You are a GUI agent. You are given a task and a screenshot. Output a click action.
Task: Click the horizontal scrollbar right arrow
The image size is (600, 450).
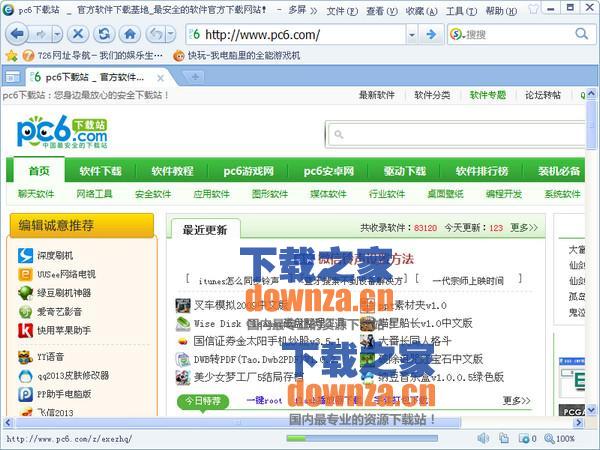pyautogui.click(x=579, y=422)
